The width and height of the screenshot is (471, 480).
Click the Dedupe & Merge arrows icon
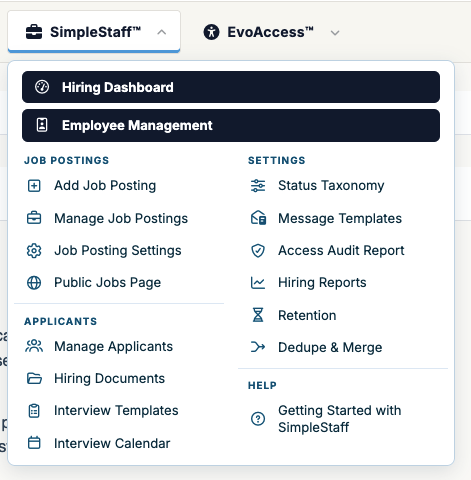pyautogui.click(x=258, y=347)
